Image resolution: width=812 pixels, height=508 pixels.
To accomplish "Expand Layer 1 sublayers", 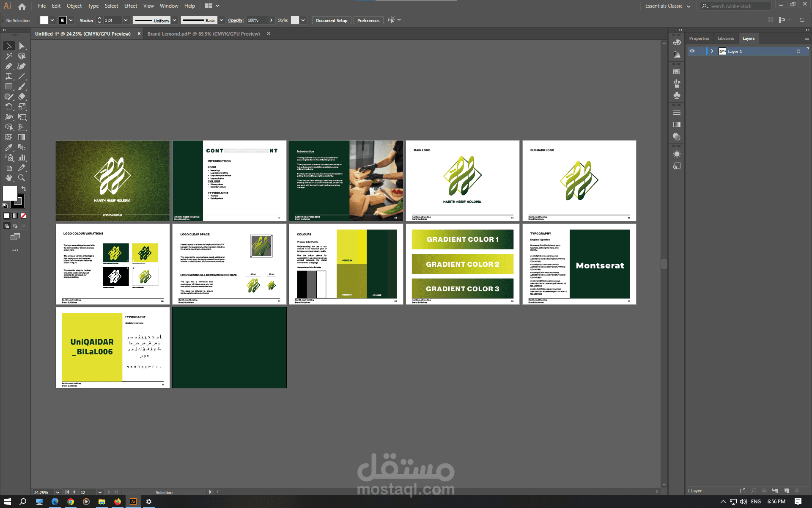I will [x=712, y=51].
